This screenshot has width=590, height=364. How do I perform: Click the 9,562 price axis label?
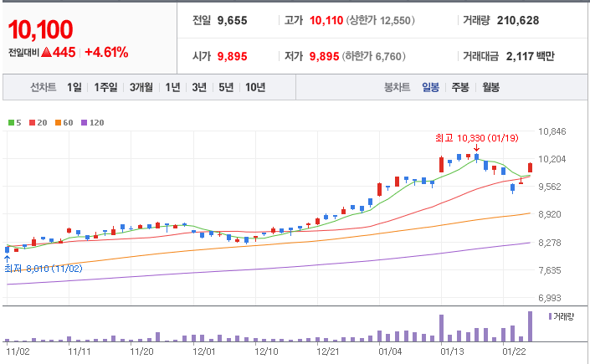550,187
